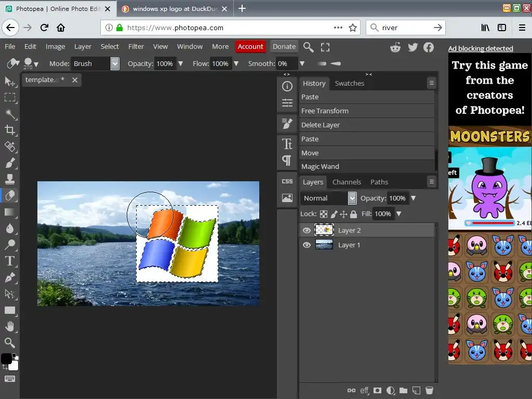Screen dimensions: 532x399
Task: Hide Layer 2 with eye icon
Action: coord(307,230)
